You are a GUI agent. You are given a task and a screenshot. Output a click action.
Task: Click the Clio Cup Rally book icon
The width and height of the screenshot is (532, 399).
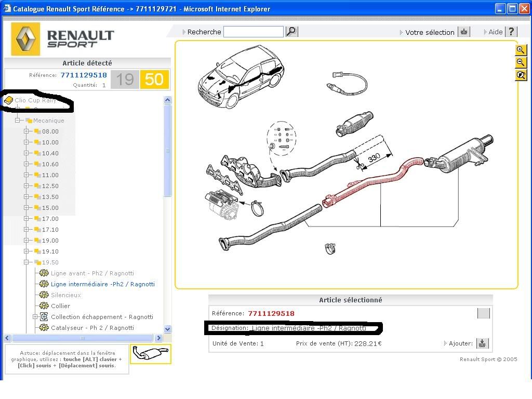coord(8,100)
